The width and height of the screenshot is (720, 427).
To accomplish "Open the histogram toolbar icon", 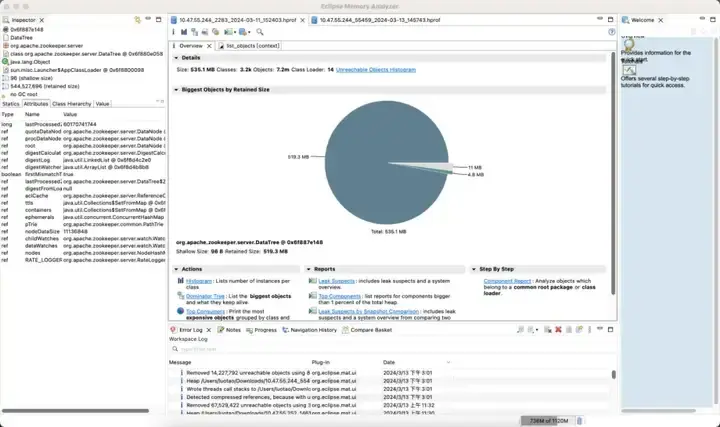I will pos(184,32).
